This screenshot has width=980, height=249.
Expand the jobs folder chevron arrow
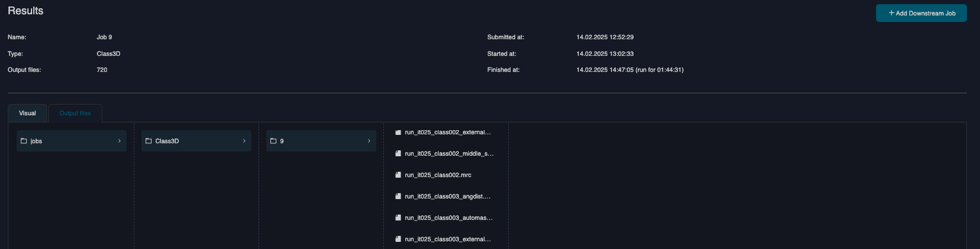coord(119,141)
